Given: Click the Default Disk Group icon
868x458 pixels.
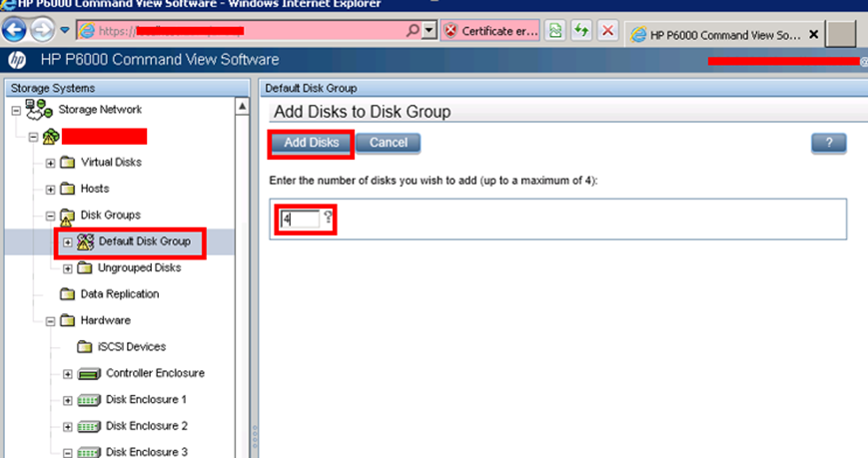Looking at the screenshot, I should [85, 241].
